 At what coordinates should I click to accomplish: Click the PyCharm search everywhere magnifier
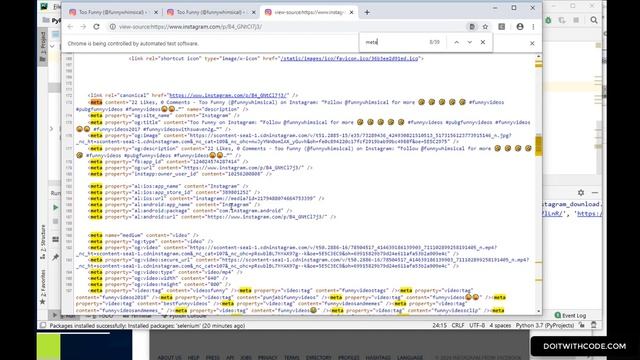[594, 20]
